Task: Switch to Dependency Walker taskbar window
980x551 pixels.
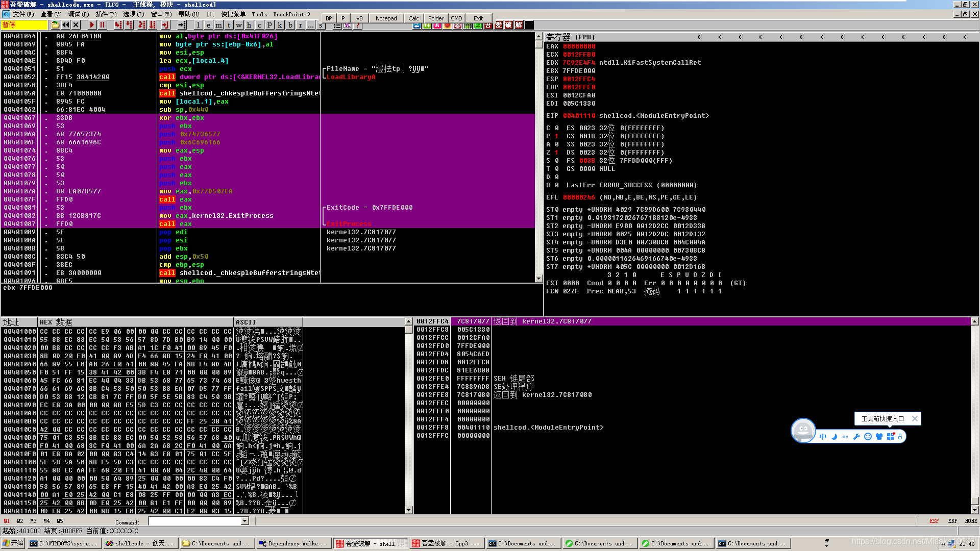Action: click(x=293, y=543)
